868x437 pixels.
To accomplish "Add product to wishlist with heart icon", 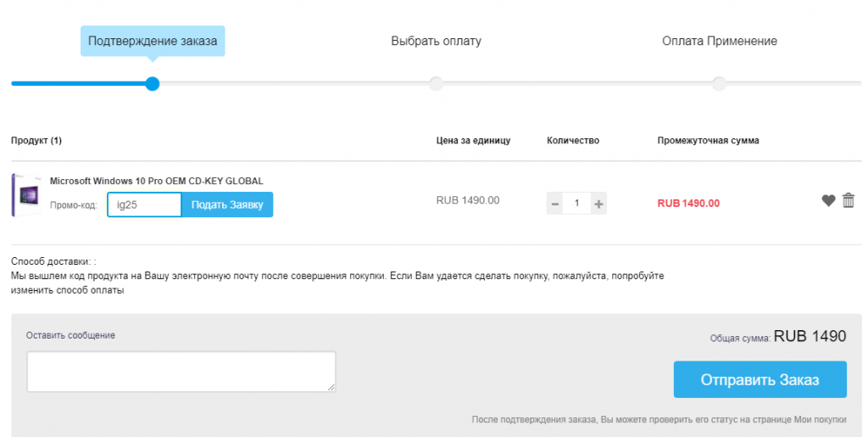I will 828,201.
